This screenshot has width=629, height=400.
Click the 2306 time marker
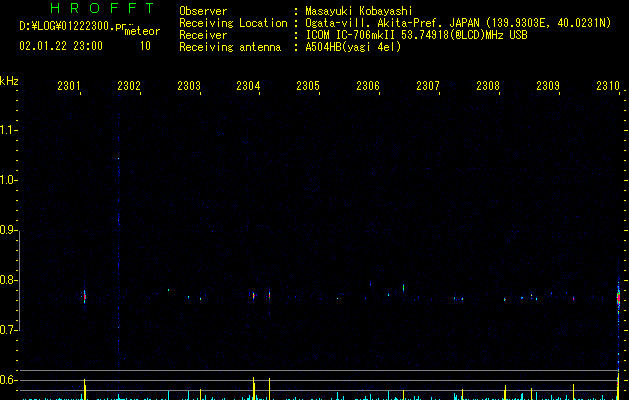click(368, 86)
